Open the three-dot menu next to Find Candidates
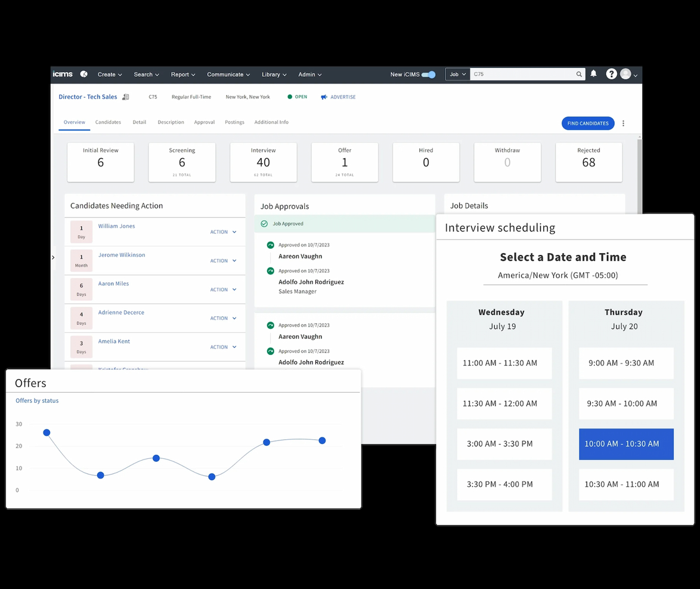The image size is (700, 589). click(623, 123)
